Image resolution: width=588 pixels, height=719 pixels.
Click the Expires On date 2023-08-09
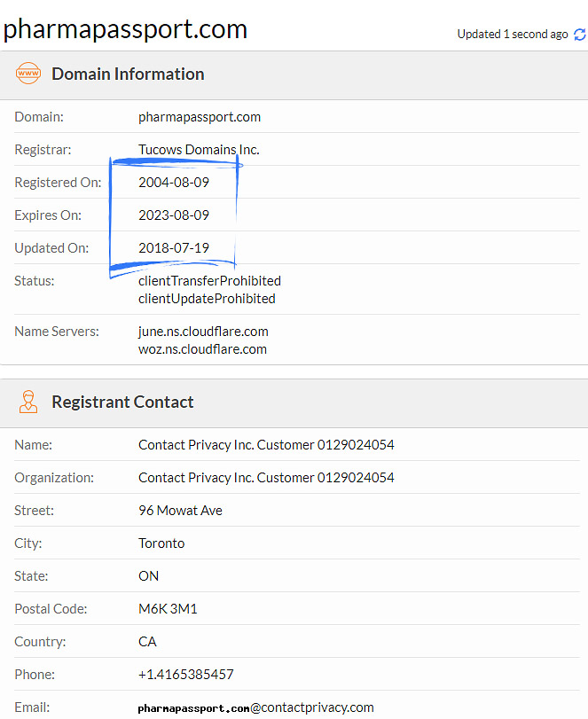pyautogui.click(x=173, y=215)
